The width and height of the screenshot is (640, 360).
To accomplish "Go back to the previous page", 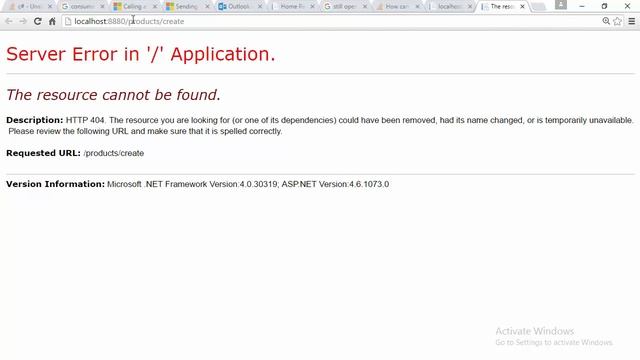I will (x=9, y=21).
